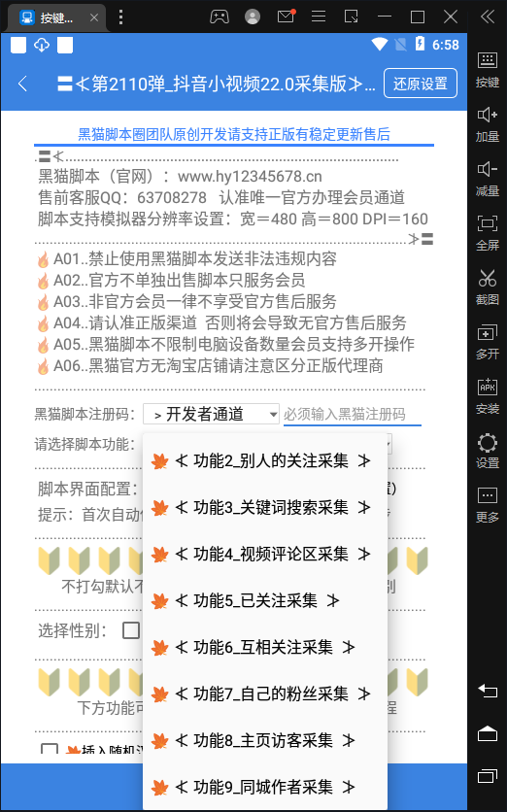The height and width of the screenshot is (812, 507).
Task: Toggle the 选择性别 checkbox
Action: point(131,630)
